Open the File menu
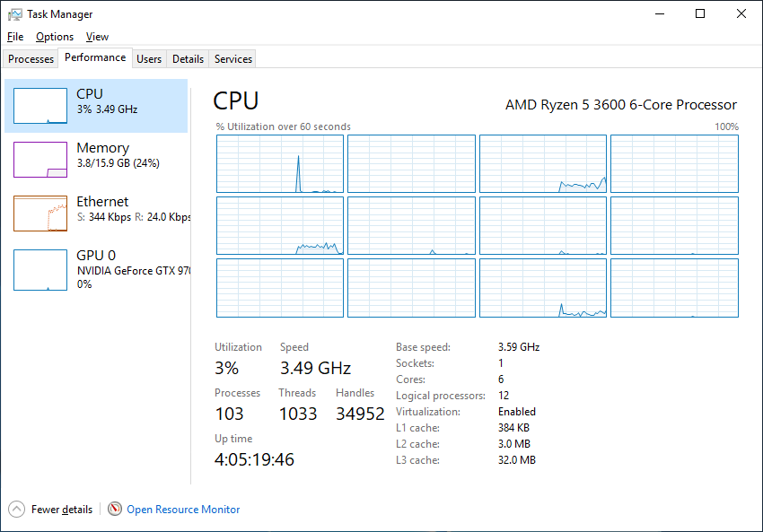 coord(15,37)
